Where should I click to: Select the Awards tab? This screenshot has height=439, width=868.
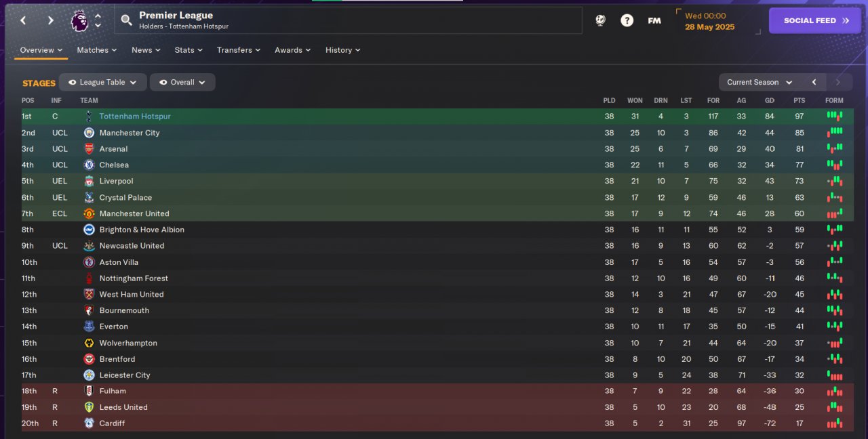tap(292, 50)
